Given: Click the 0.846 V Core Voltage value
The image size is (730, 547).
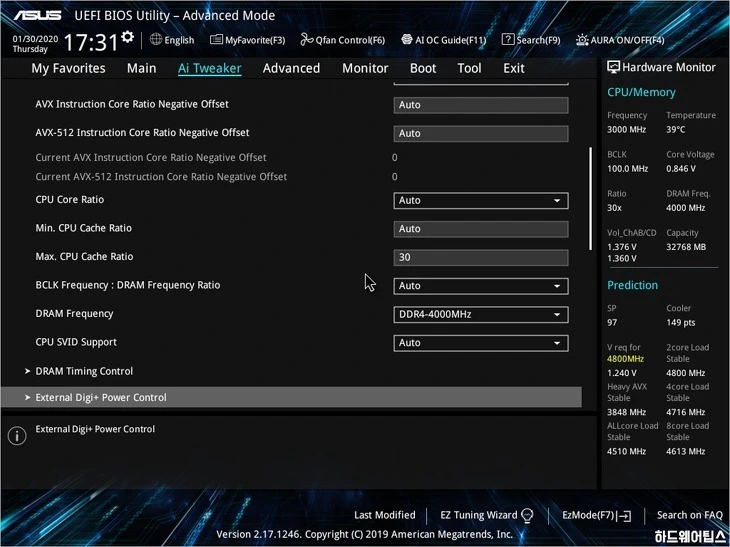Looking at the screenshot, I should (681, 169).
